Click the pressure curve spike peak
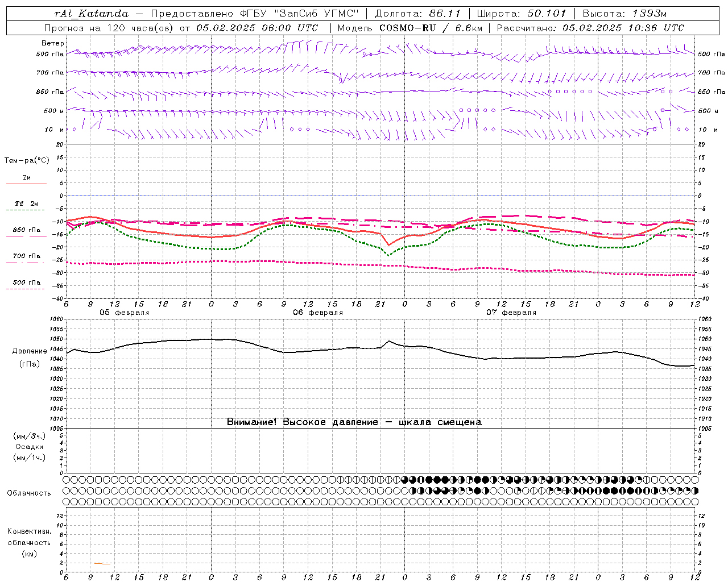 click(x=389, y=341)
